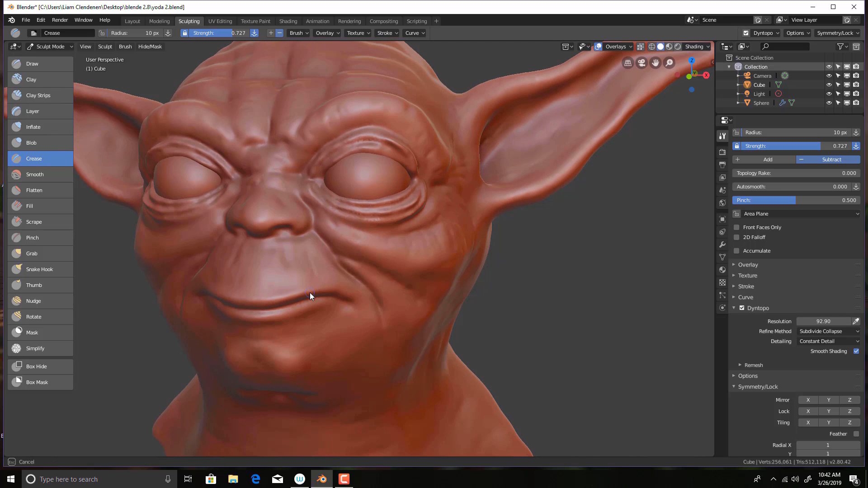This screenshot has height=488, width=868.
Task: Click the pan view hand icon
Action: [656, 63]
